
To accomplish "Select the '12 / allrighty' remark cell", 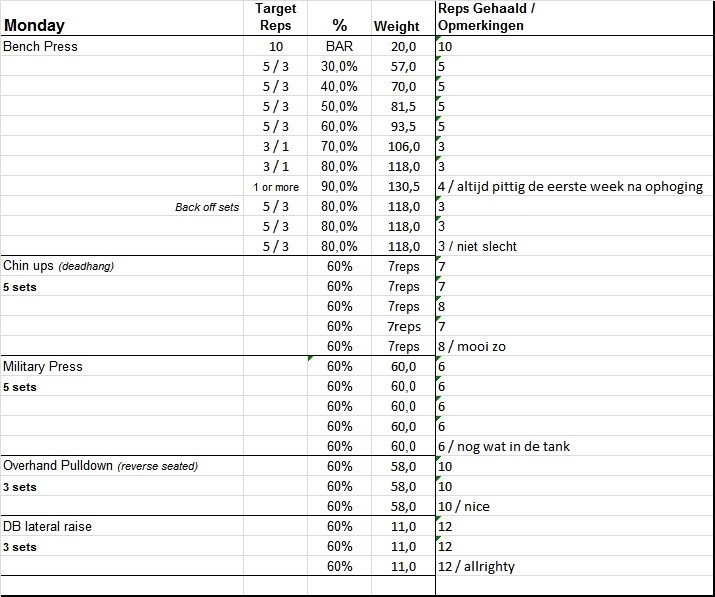I will click(476, 566).
